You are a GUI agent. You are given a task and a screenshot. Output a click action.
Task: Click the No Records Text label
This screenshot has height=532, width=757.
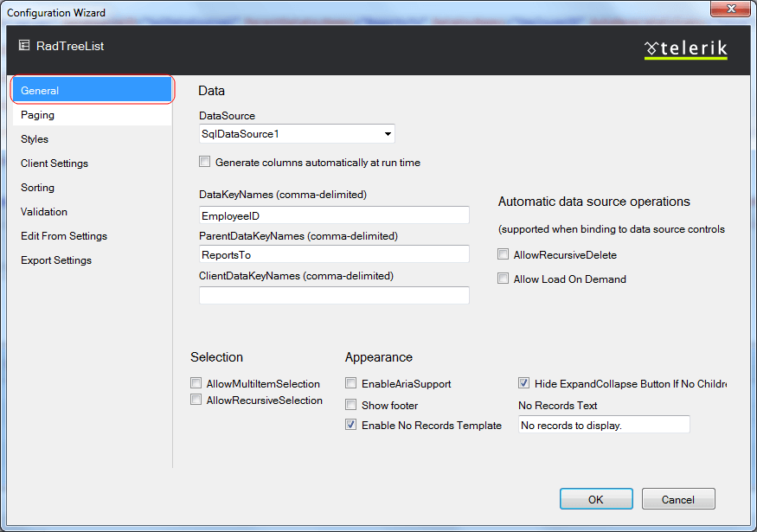(558, 406)
